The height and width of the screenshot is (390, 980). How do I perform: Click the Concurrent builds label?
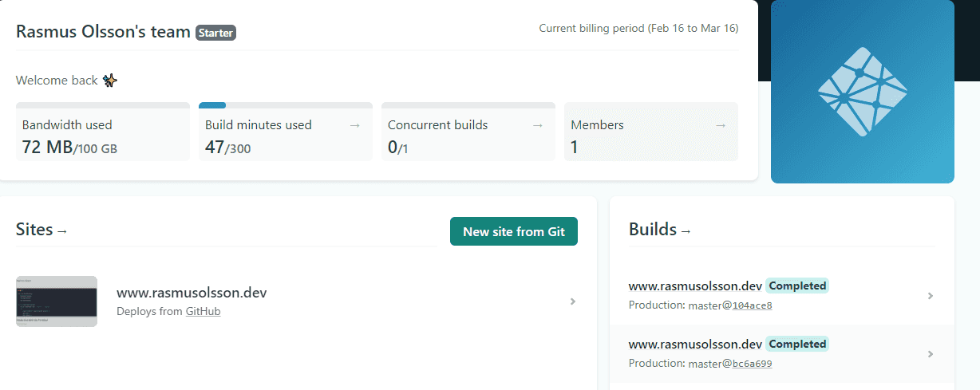(x=437, y=125)
